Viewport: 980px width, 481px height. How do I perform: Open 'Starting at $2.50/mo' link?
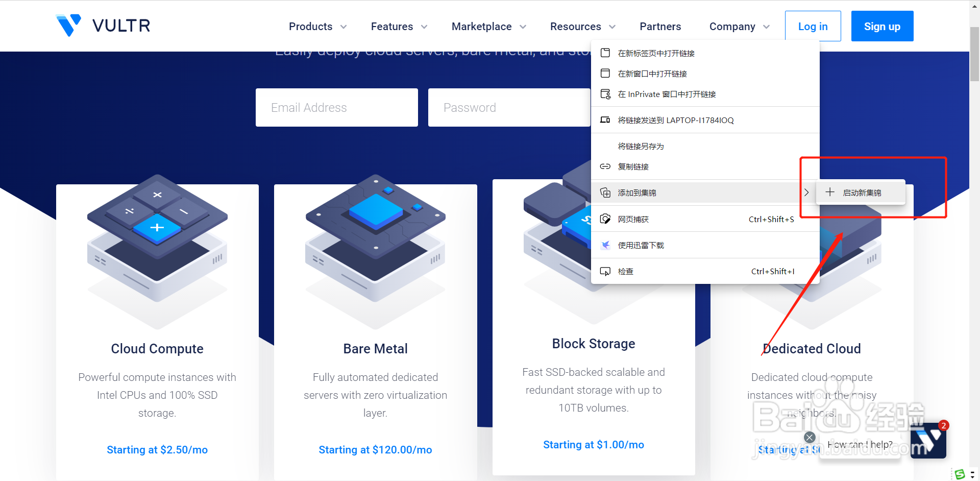tap(157, 450)
